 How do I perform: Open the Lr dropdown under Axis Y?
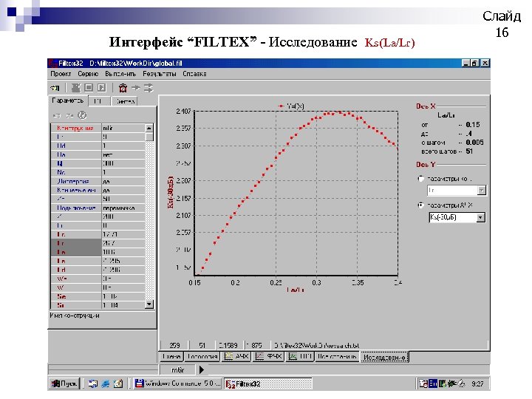tap(481, 191)
